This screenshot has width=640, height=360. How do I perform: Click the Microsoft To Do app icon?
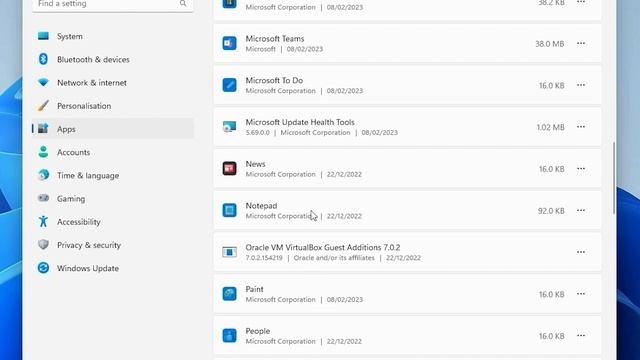pyautogui.click(x=229, y=85)
